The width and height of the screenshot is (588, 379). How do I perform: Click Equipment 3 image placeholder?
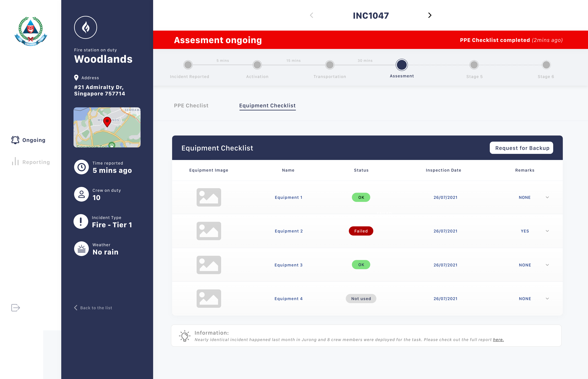(x=209, y=265)
